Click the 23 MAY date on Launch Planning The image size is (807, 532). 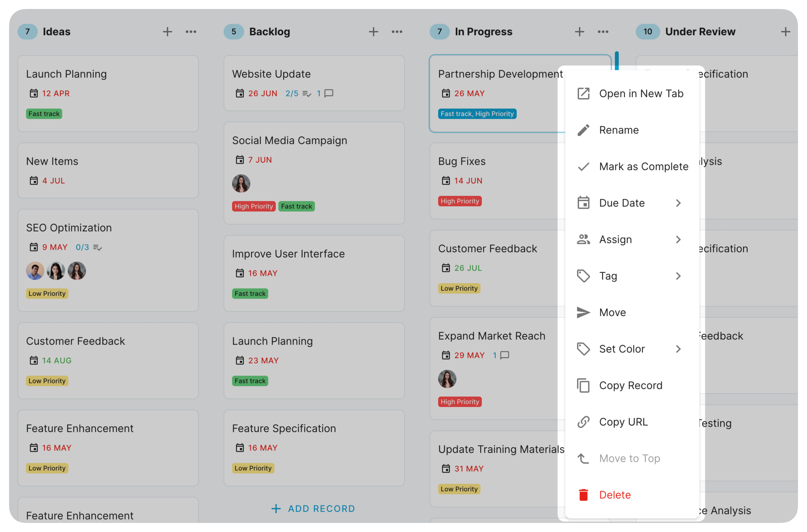pyautogui.click(x=263, y=361)
